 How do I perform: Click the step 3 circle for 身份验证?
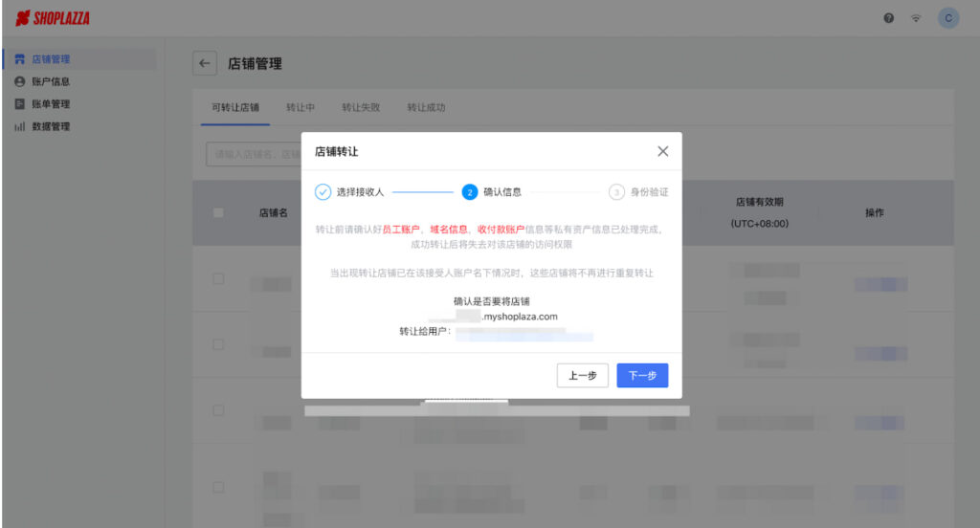point(616,192)
